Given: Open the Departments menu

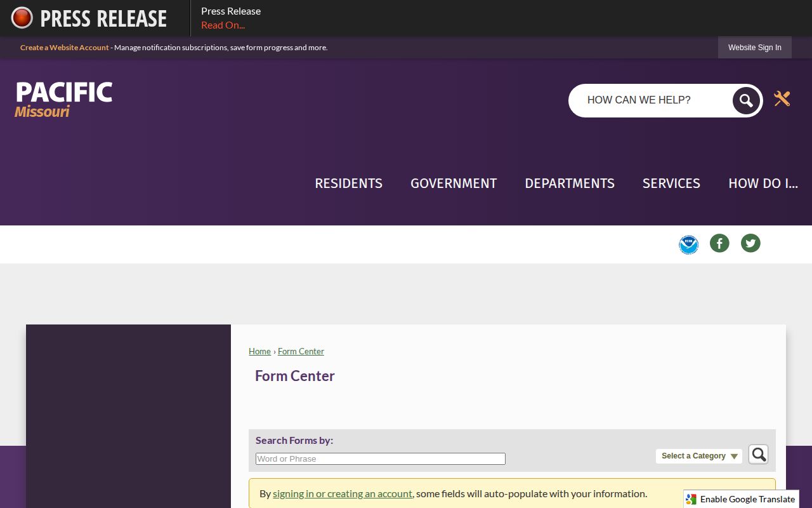Looking at the screenshot, I should click(x=570, y=184).
